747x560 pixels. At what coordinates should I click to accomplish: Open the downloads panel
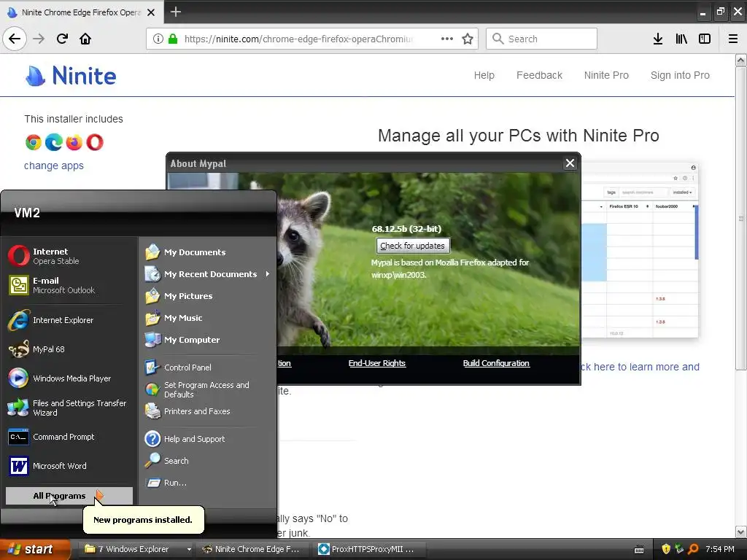click(657, 39)
